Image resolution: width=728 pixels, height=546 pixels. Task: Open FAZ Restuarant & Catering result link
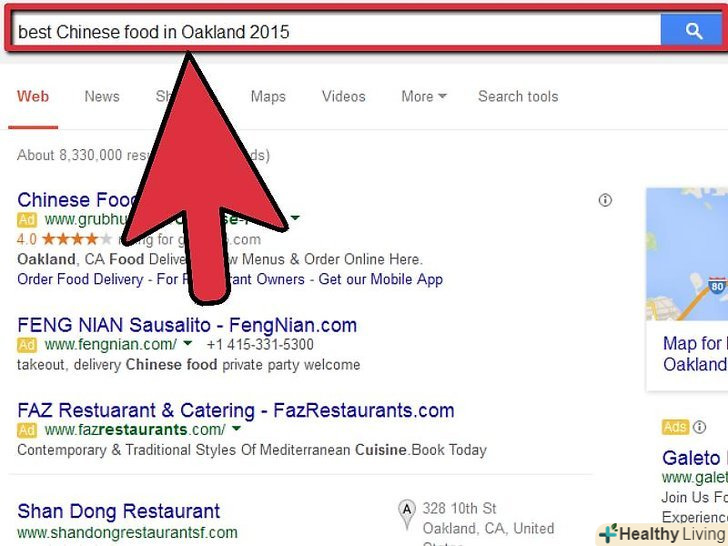236,410
